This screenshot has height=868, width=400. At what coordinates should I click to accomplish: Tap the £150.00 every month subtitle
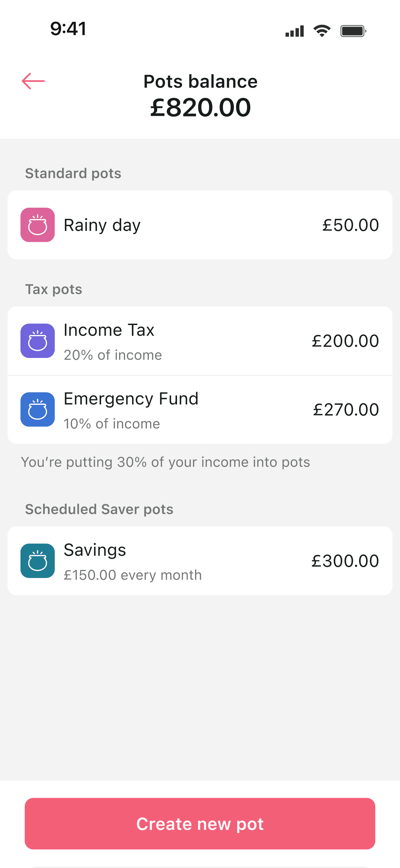pos(133,575)
